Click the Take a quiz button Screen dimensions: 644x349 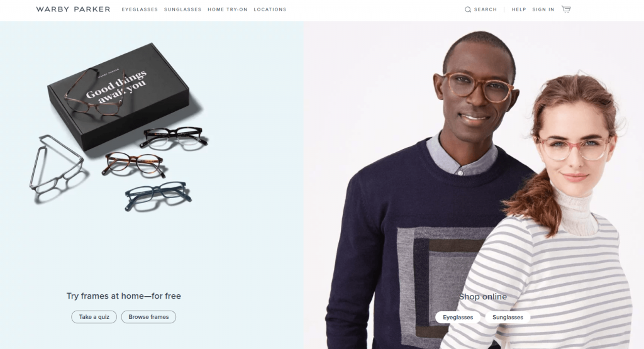pyautogui.click(x=94, y=317)
